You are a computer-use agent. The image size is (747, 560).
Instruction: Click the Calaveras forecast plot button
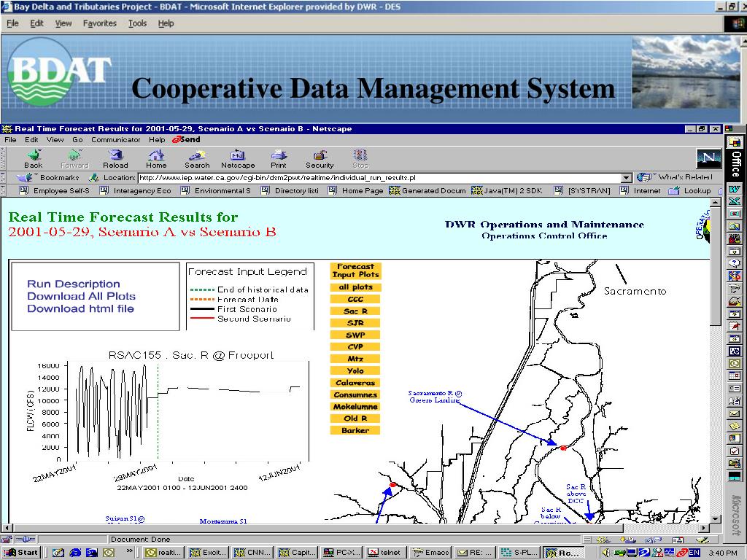coord(355,382)
